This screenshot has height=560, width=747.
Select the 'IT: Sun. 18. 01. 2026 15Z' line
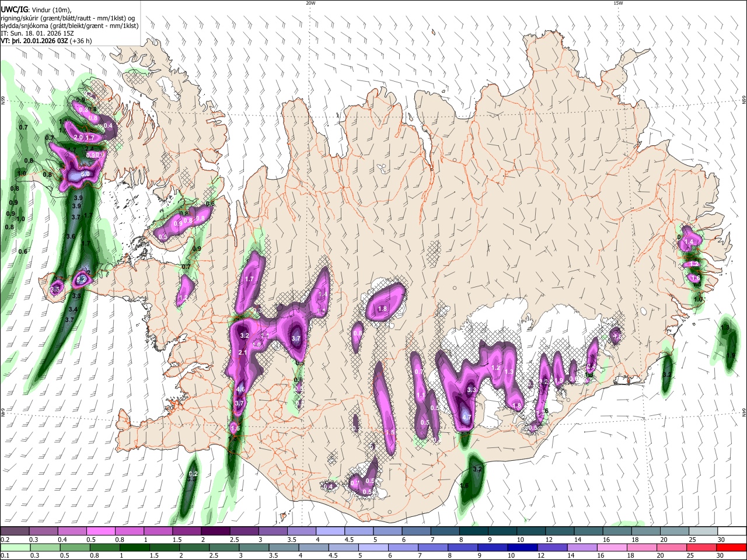(37, 34)
